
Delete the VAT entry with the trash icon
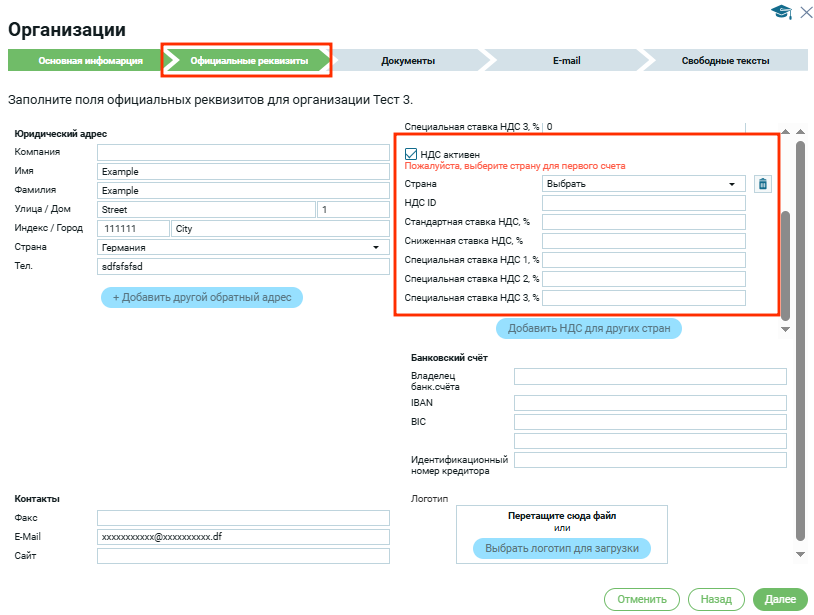click(x=762, y=184)
